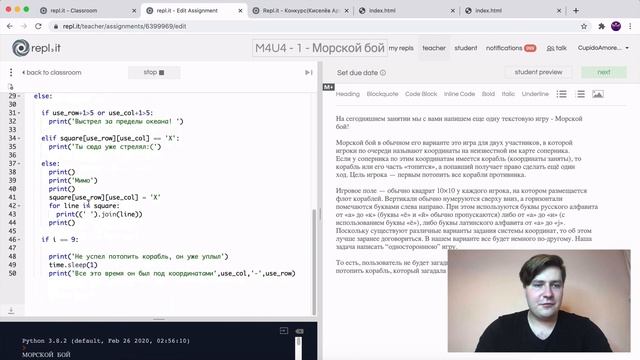Collapse the editor with the skip-to-end icon

(x=309, y=73)
